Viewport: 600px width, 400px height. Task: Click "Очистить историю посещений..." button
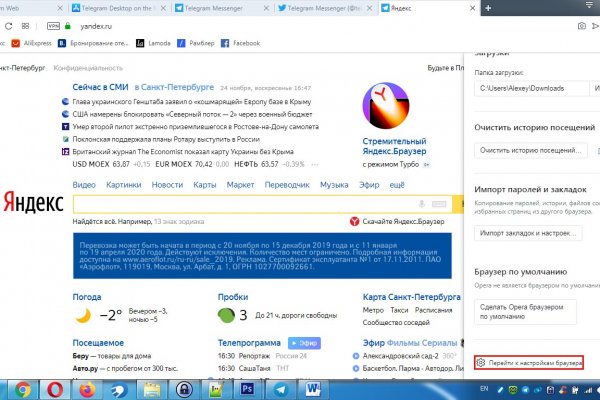pos(527,149)
